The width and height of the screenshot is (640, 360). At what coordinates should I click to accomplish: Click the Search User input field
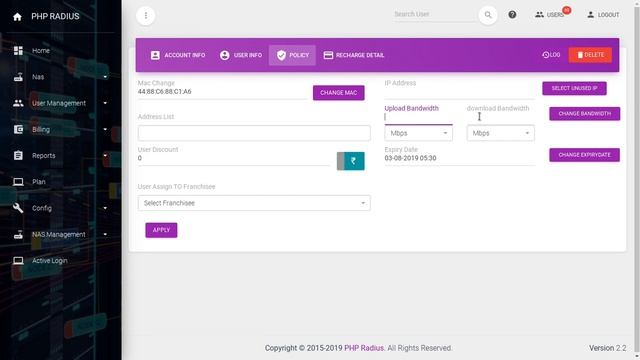coord(434,14)
